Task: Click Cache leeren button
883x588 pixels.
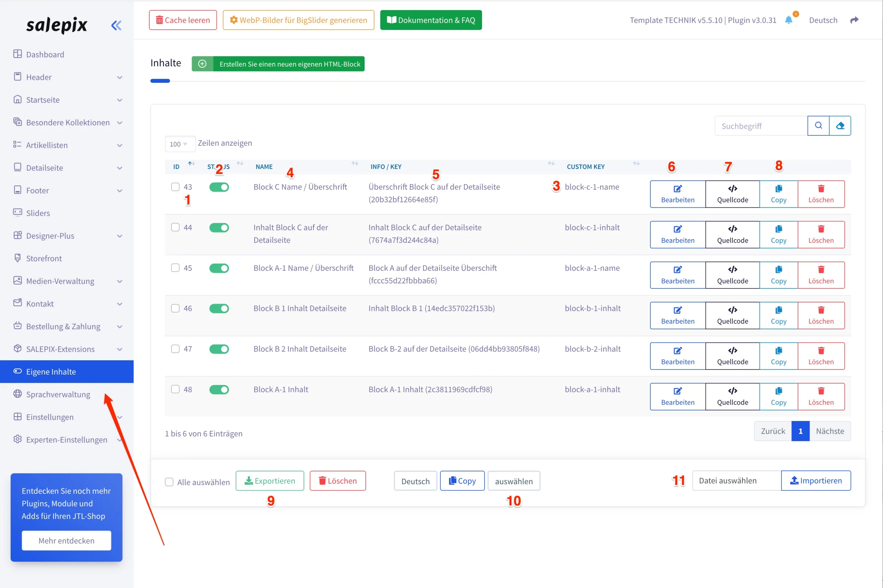Action: [183, 20]
